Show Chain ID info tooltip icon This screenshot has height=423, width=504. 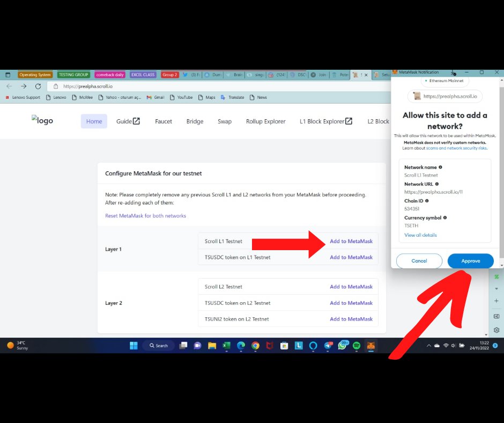click(x=427, y=201)
